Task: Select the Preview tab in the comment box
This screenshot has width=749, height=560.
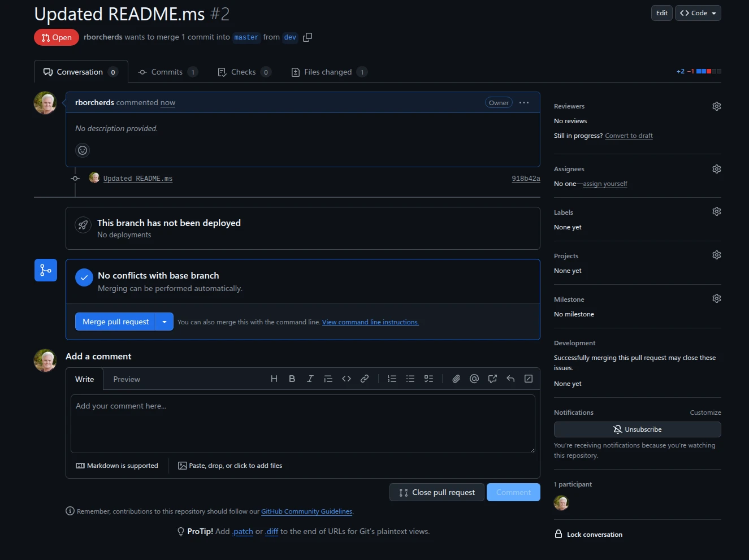Action: [127, 379]
